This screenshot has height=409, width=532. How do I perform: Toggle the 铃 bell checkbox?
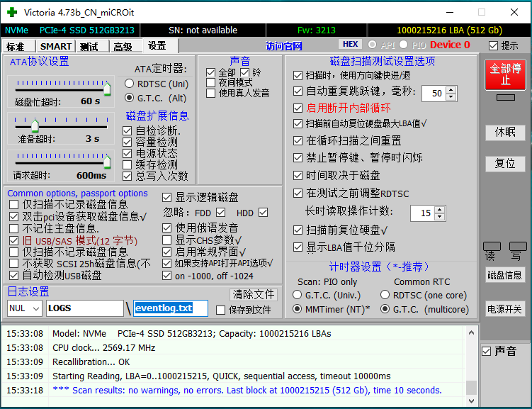244,72
